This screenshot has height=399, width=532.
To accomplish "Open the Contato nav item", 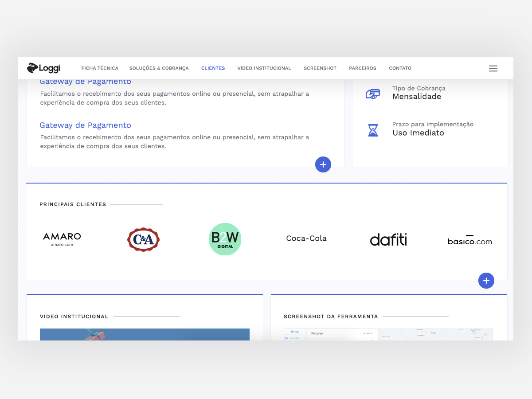I will pyautogui.click(x=400, y=68).
